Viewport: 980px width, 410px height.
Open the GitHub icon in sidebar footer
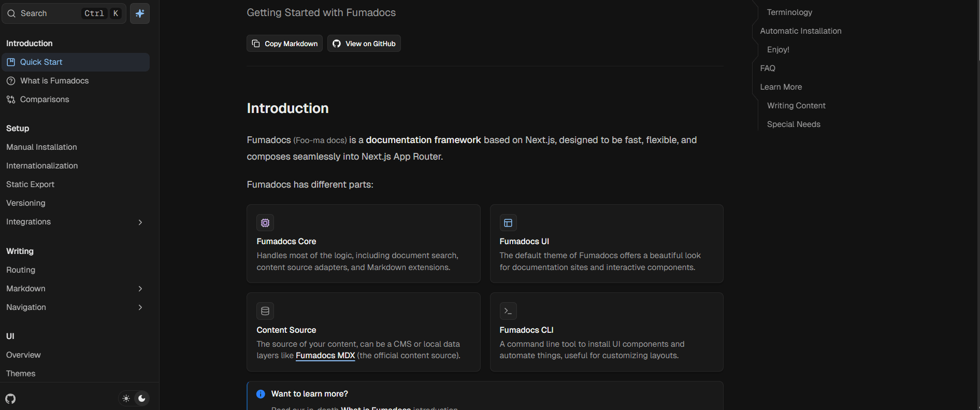(11, 399)
